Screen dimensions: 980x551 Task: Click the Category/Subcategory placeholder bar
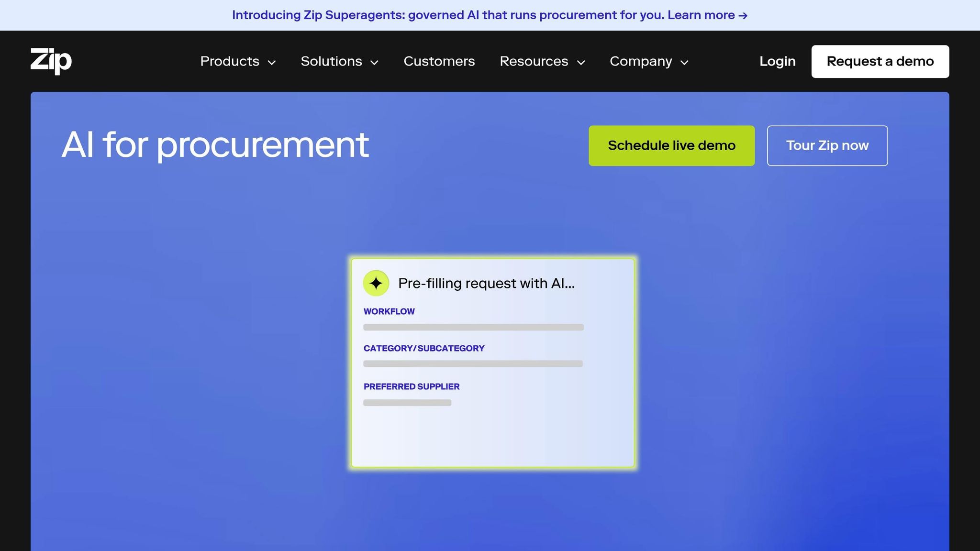[473, 364]
